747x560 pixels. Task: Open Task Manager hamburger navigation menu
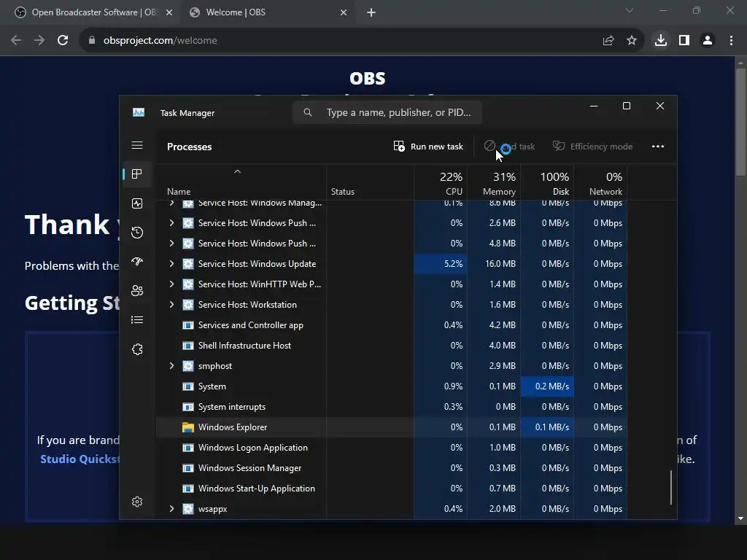[136, 145]
